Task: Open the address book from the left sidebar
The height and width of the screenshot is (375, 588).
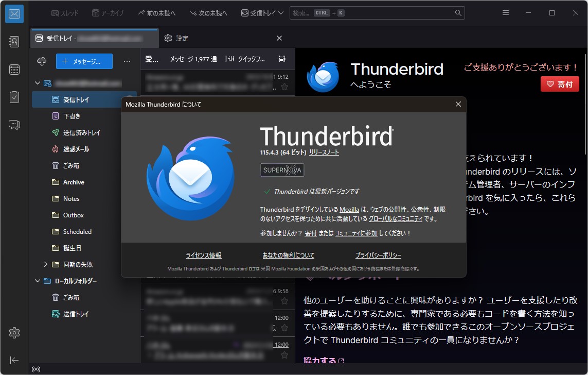Action: click(14, 41)
